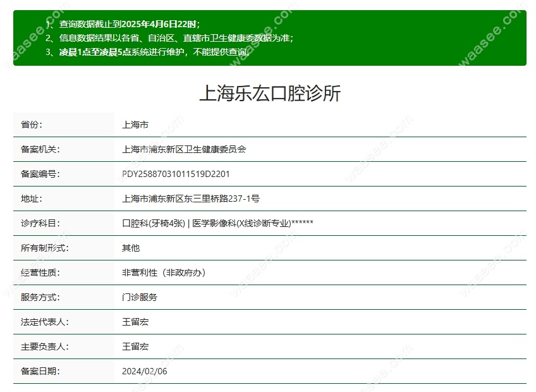This screenshot has width=536, height=392.
Task: Click the 服务方式 label
Action: [x=40, y=297]
